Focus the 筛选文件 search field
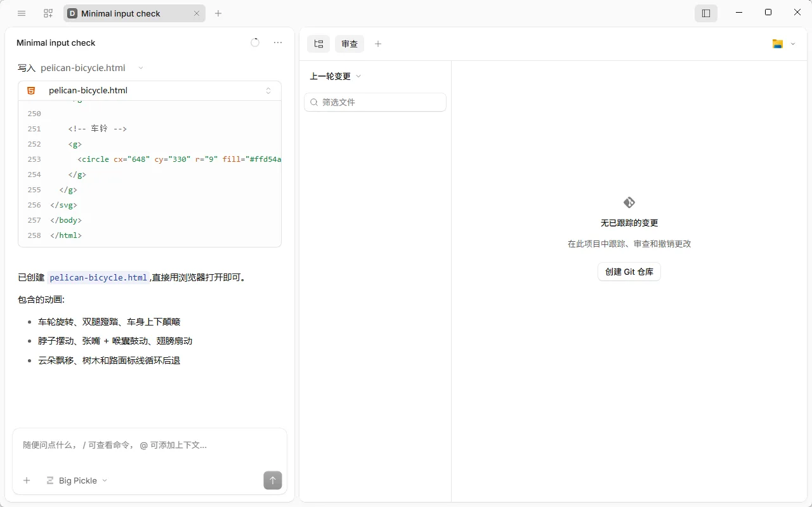Viewport: 812px width, 507px height. coord(375,102)
